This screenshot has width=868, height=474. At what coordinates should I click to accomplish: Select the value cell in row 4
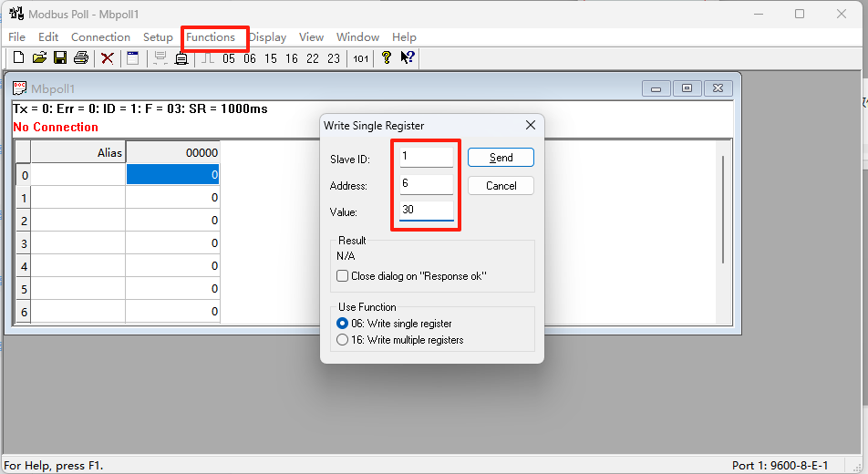click(x=172, y=266)
